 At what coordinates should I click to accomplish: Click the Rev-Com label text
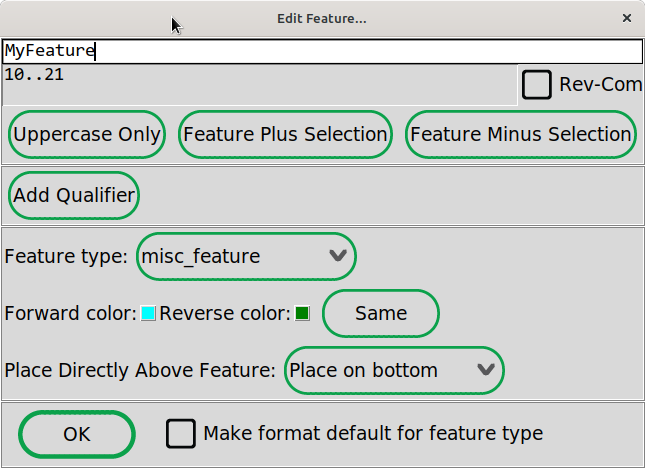coord(601,85)
